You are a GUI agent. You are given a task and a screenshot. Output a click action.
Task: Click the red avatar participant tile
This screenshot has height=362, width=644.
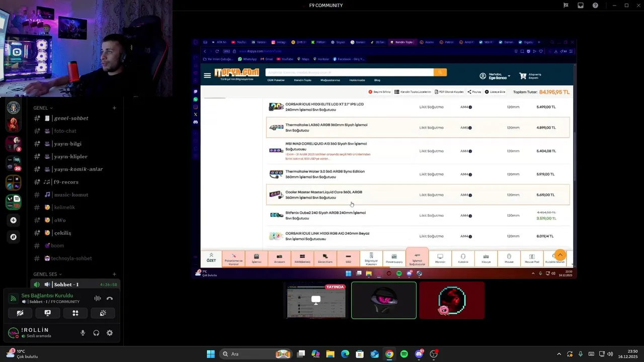coord(452,300)
